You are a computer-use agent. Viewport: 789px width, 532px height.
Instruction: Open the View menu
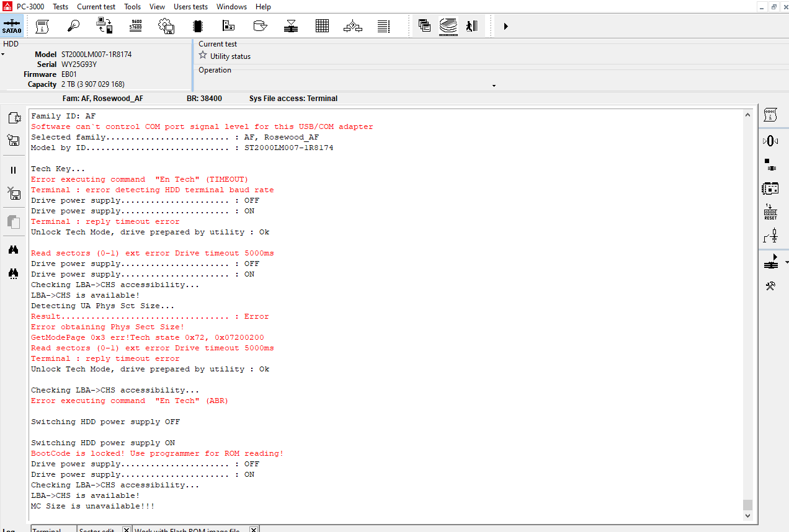(158, 7)
